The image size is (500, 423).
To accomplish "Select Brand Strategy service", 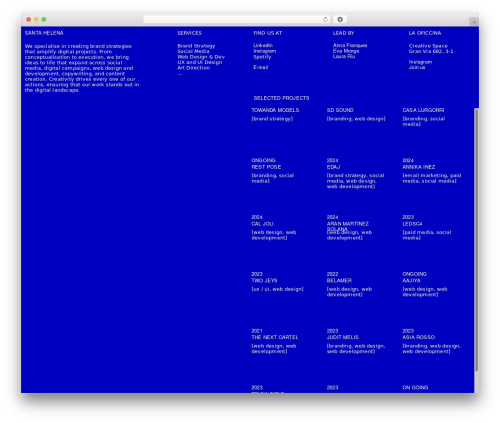I will coord(196,46).
